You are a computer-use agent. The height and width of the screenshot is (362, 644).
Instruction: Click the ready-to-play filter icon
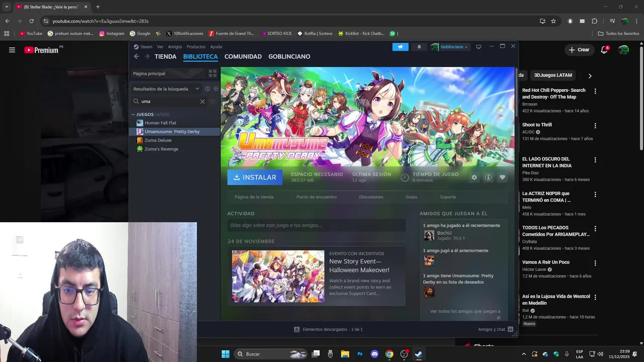click(x=216, y=89)
